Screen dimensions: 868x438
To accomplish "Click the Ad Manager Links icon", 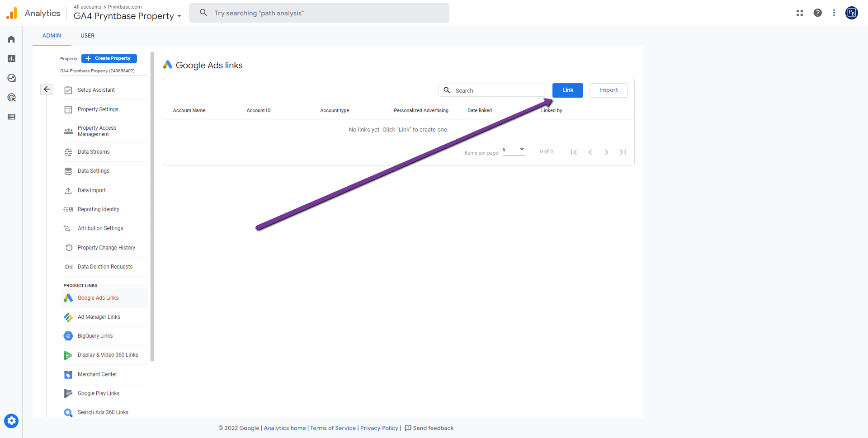I will tap(68, 317).
